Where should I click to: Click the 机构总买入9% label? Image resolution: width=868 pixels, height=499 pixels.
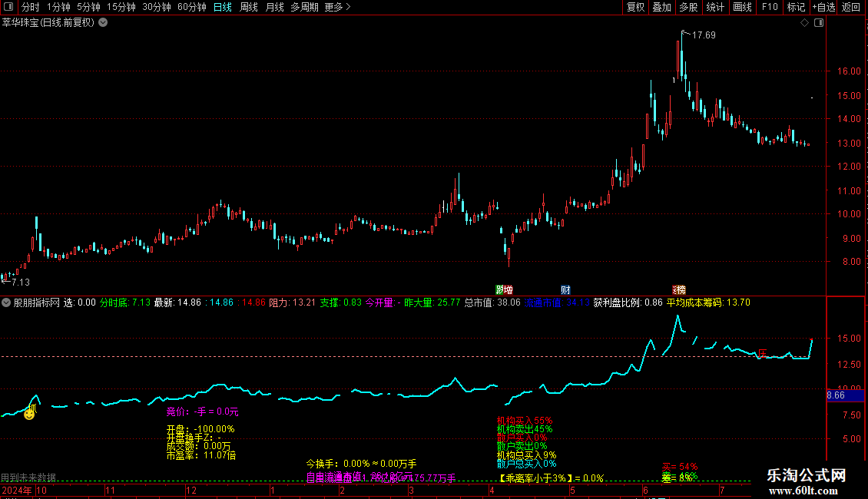[526, 455]
